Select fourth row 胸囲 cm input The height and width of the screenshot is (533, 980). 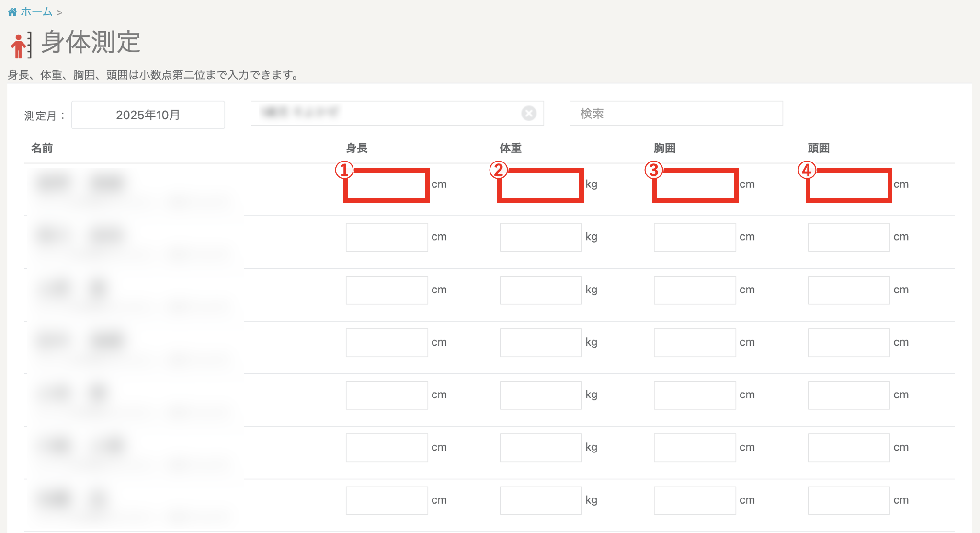pos(695,343)
